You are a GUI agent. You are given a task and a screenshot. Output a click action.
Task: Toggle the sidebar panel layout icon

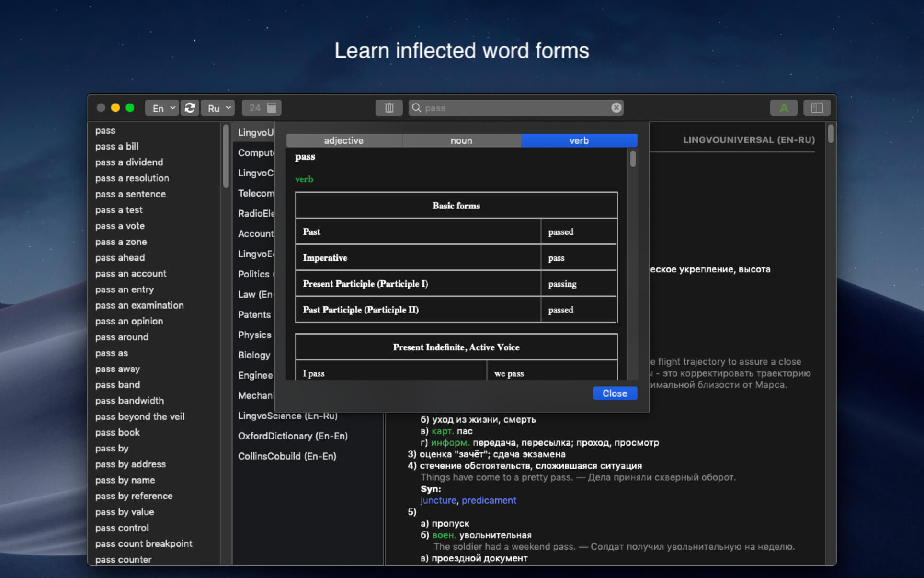click(817, 108)
